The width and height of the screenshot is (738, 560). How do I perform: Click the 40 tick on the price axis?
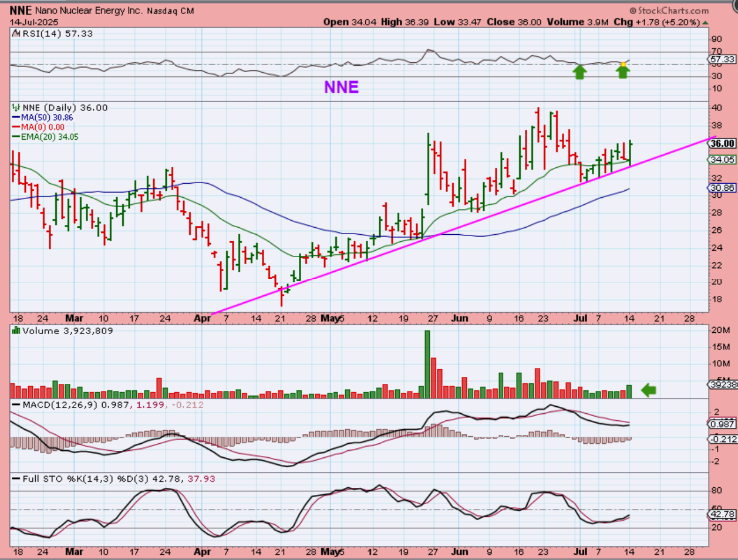pos(716,108)
